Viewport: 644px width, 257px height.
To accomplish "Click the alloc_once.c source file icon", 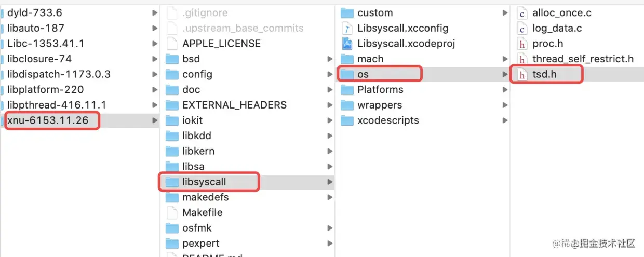I will coord(522,13).
